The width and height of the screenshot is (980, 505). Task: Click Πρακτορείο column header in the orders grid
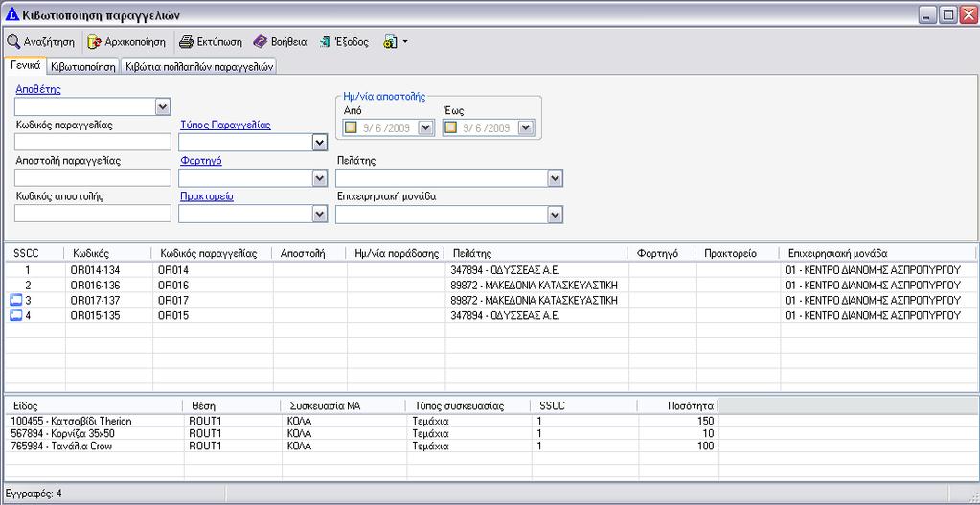click(x=738, y=253)
